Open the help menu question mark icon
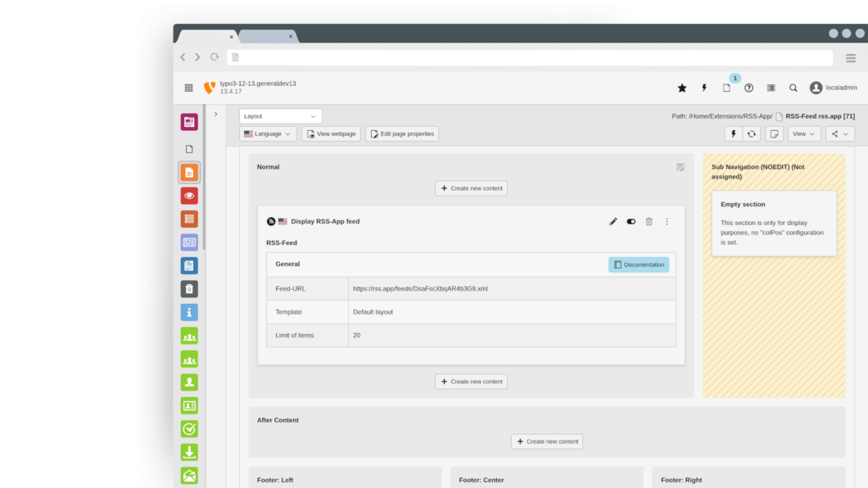The height and width of the screenshot is (488, 868). click(749, 88)
